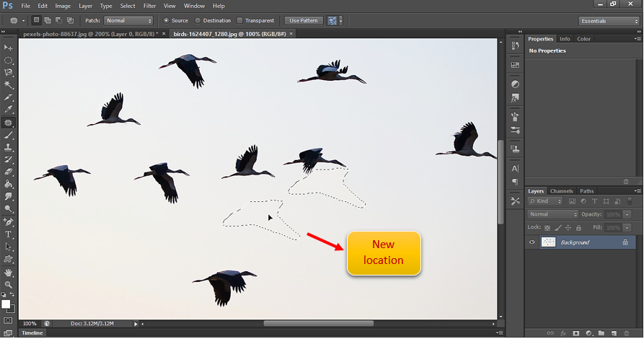Open the layer blend mode Normal dropdown
Screen dimensions: 644x339
coord(553,214)
